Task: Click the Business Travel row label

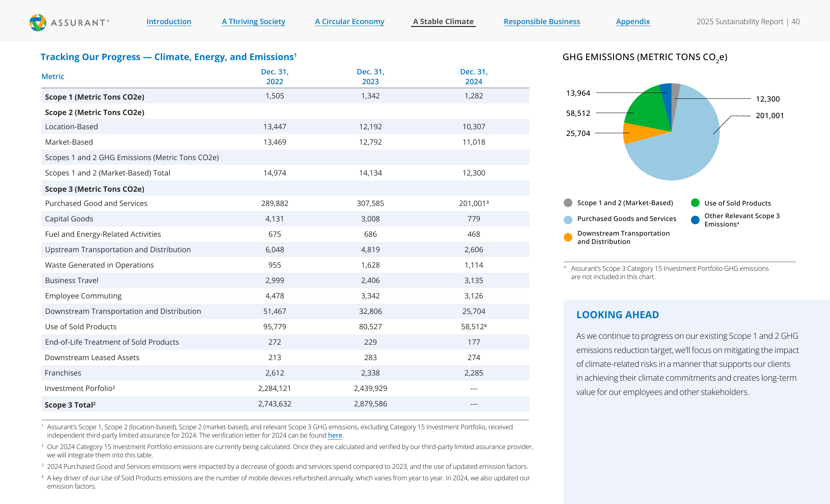Action: [x=72, y=280]
